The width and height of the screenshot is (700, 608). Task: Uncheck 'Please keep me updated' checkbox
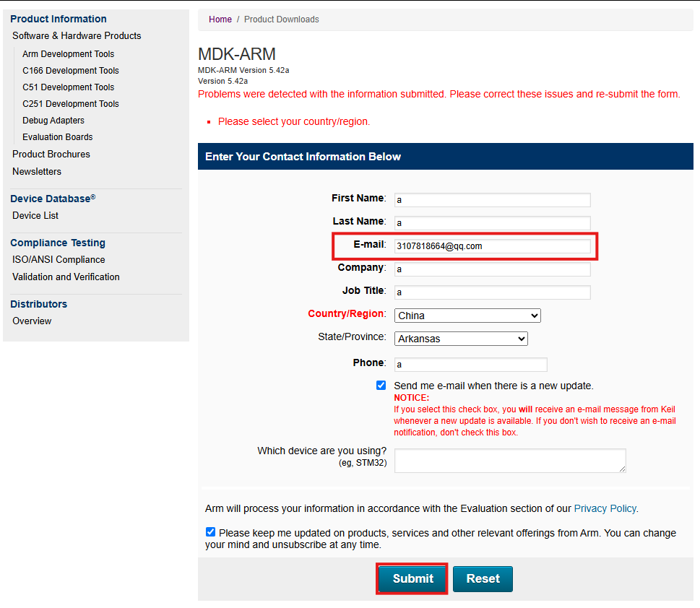coord(210,532)
